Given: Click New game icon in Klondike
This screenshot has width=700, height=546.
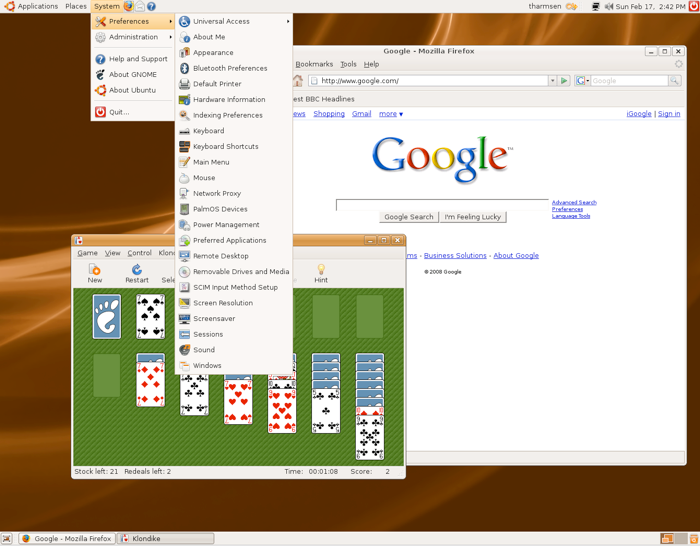Looking at the screenshot, I should coord(95,269).
